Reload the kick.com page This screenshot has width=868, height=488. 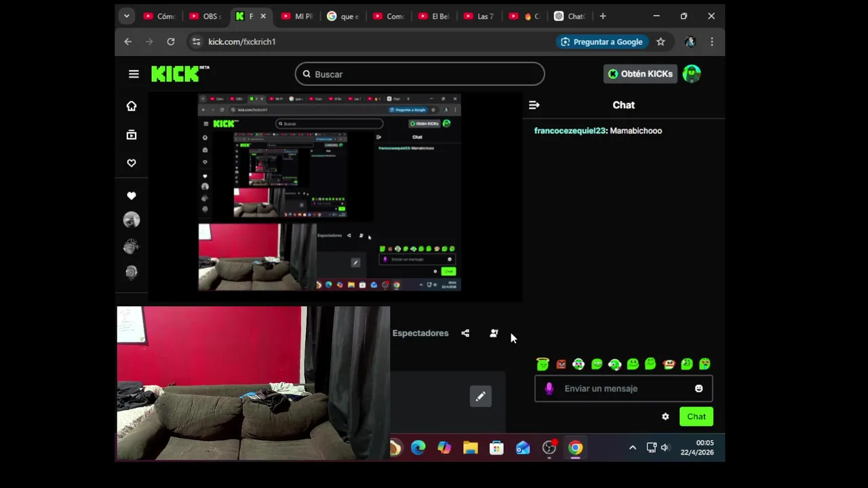coord(171,41)
